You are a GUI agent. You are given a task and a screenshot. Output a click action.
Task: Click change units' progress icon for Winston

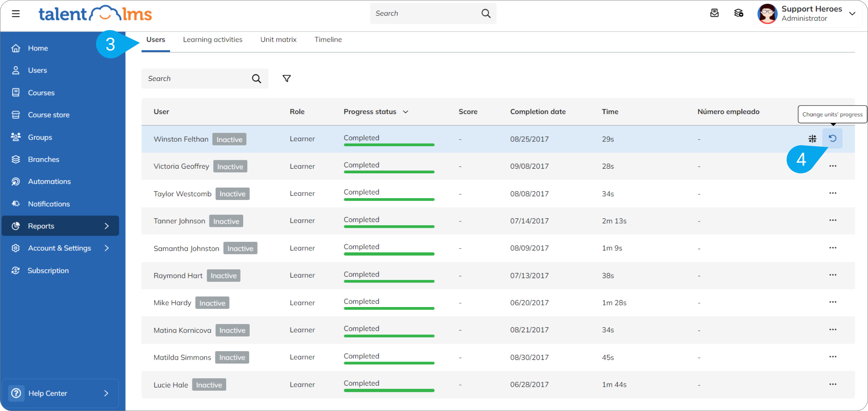click(x=833, y=139)
